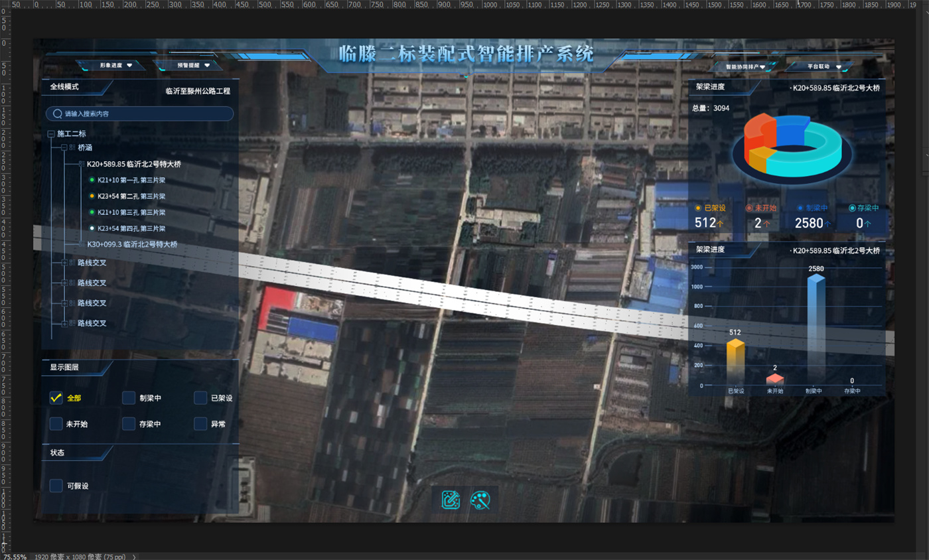Click the 制梁中 blue legend dot
Image resolution: width=929 pixels, height=560 pixels.
(800, 208)
